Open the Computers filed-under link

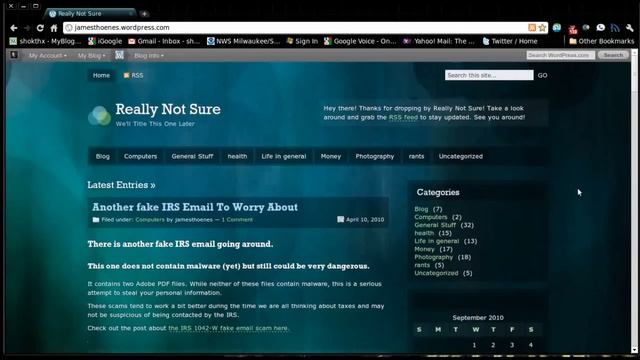(150, 220)
